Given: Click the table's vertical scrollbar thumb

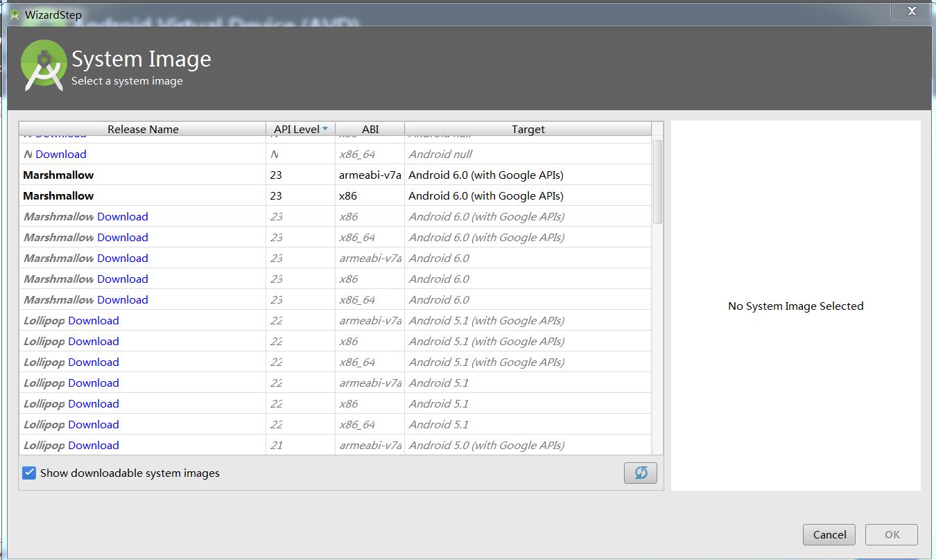Looking at the screenshot, I should tap(657, 182).
